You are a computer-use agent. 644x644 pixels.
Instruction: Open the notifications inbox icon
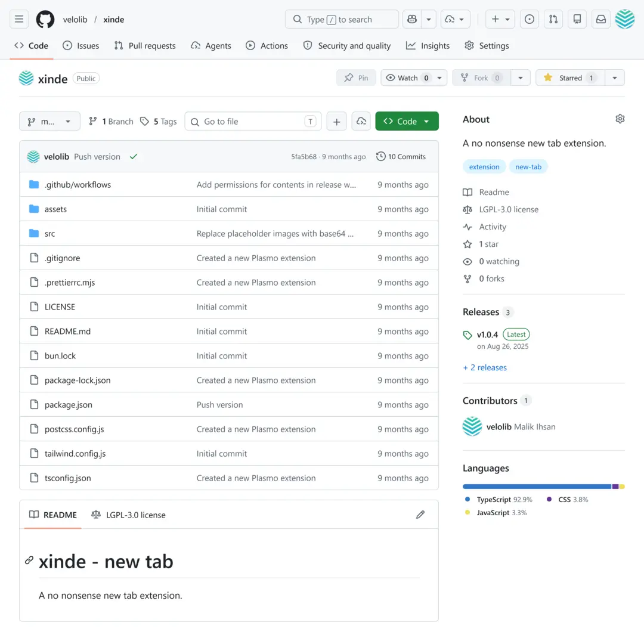click(601, 19)
